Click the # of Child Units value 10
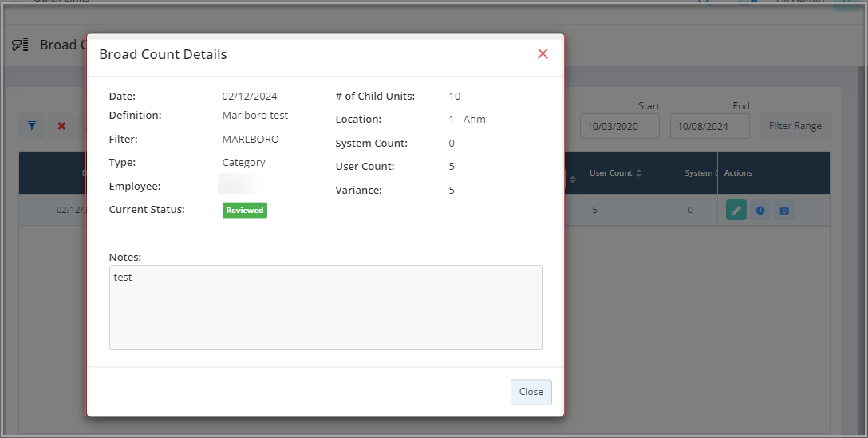The height and width of the screenshot is (438, 868). pos(455,96)
